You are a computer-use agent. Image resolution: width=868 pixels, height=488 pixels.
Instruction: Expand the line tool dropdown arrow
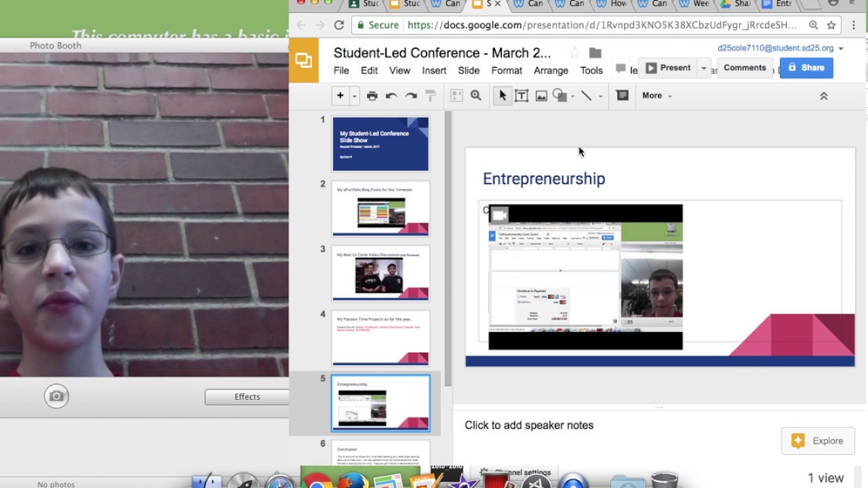coord(600,96)
